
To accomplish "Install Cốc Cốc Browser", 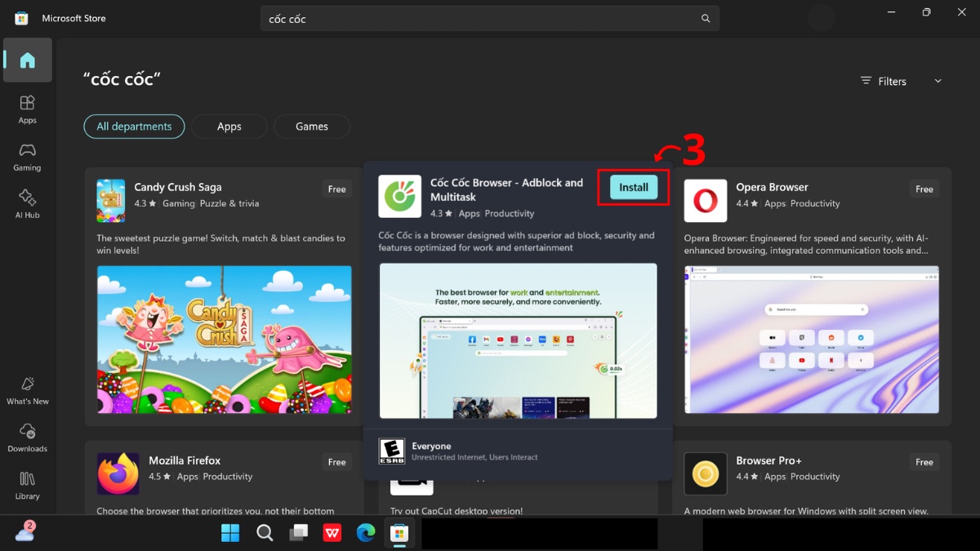I will tap(633, 188).
